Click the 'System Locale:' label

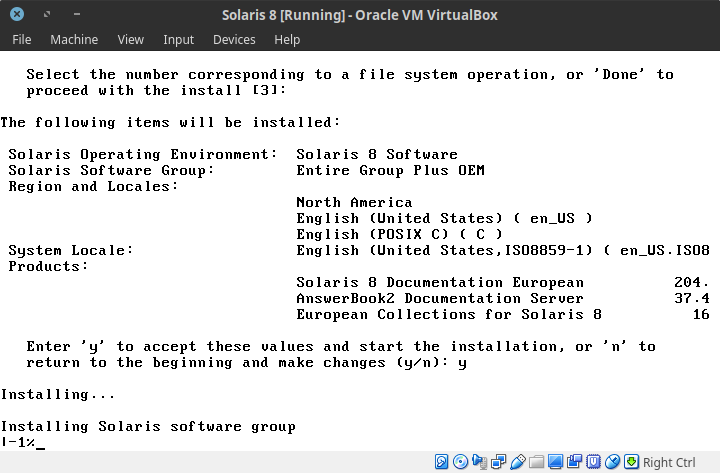click(x=71, y=251)
